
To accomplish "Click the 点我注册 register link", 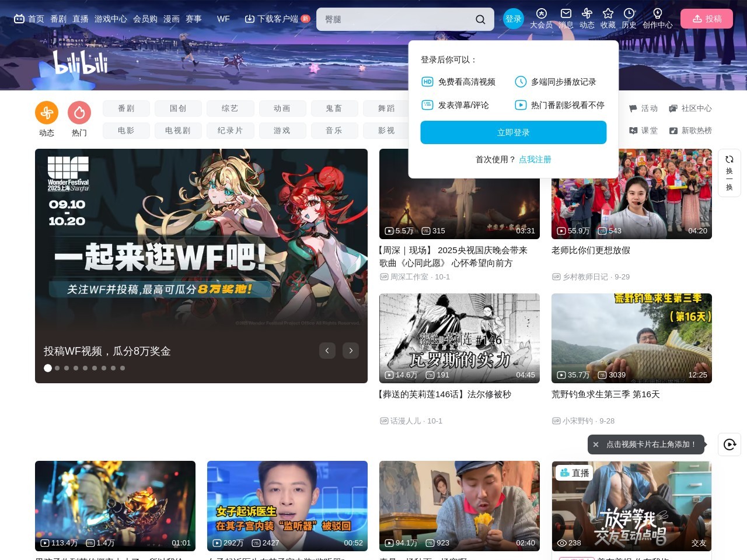I will click(x=535, y=159).
